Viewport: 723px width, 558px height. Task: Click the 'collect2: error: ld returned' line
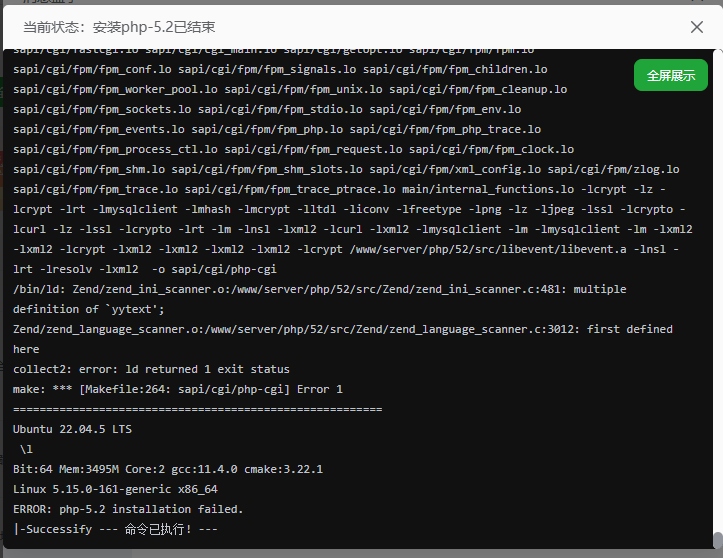152,369
